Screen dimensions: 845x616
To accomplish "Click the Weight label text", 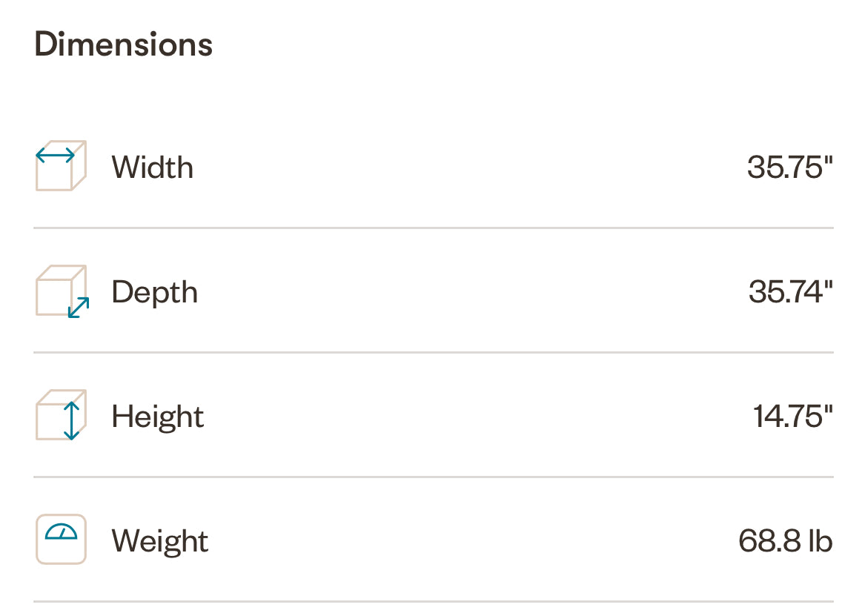I will point(160,540).
